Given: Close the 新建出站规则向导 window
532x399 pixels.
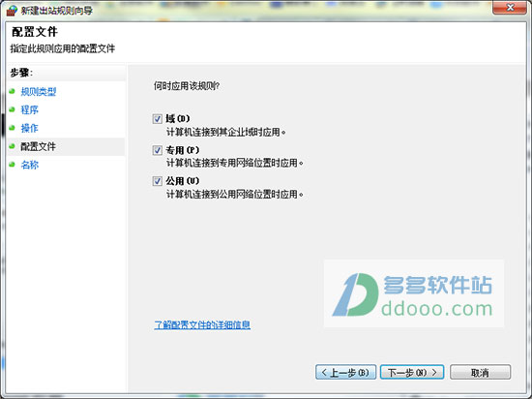Looking at the screenshot, I should 510,7.
